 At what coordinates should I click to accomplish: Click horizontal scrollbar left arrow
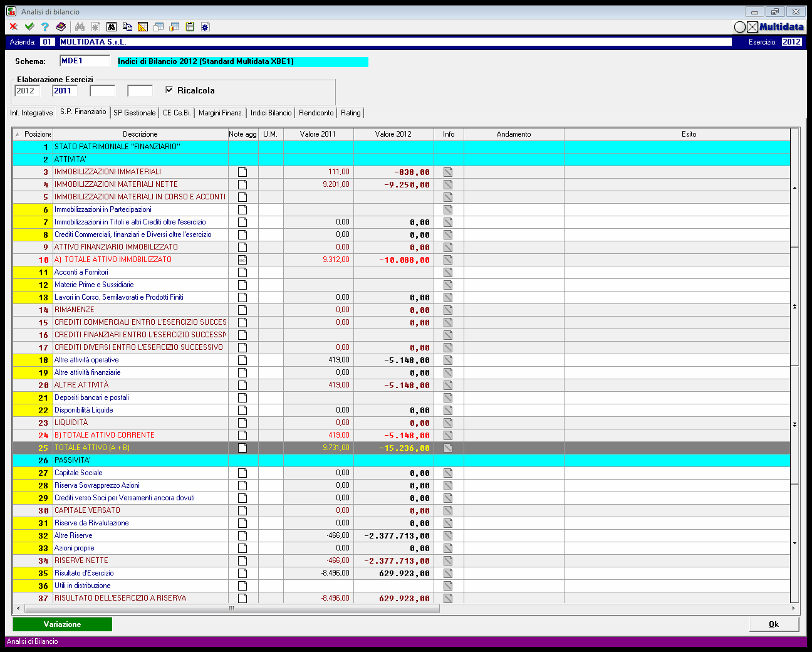coord(18,608)
